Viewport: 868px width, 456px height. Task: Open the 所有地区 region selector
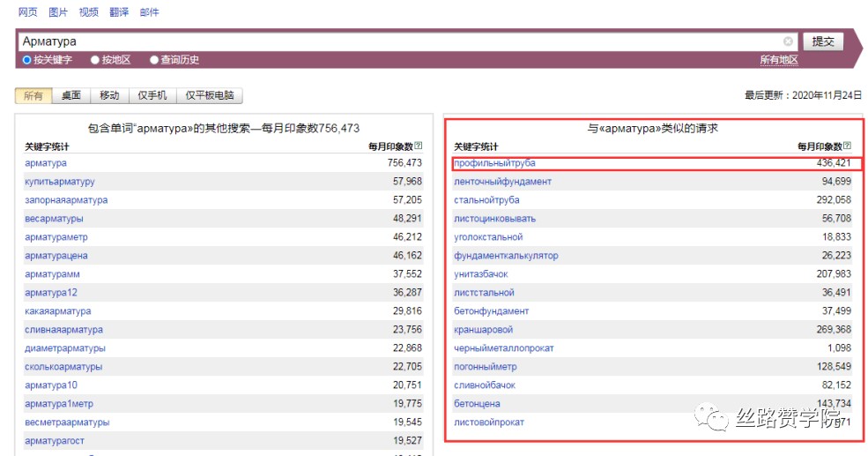(779, 60)
